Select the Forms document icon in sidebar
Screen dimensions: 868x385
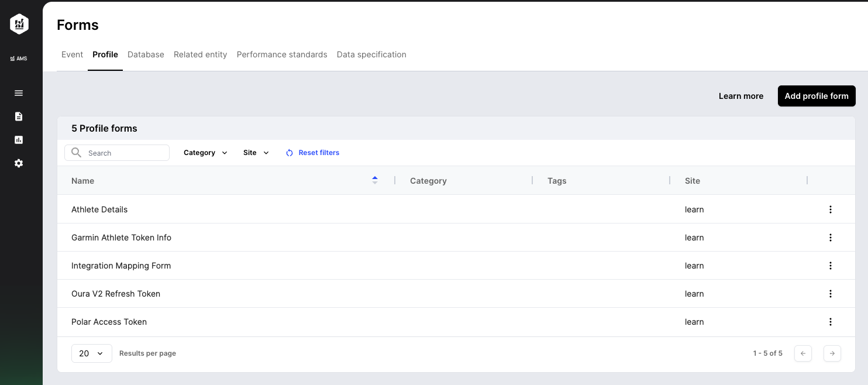(18, 116)
